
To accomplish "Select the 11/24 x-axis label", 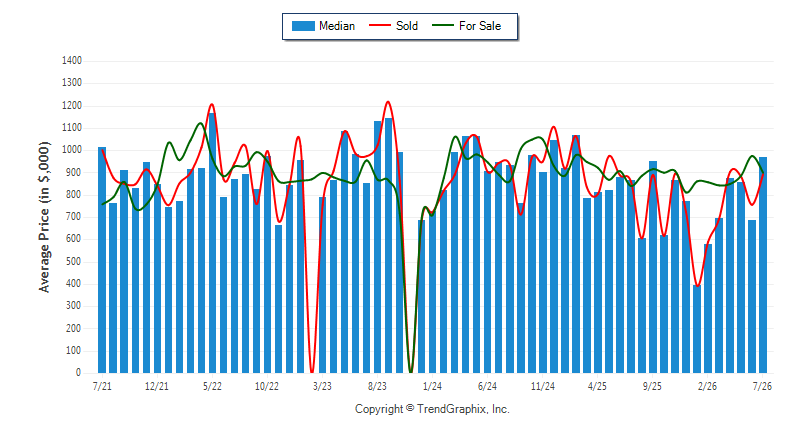I will [x=542, y=386].
